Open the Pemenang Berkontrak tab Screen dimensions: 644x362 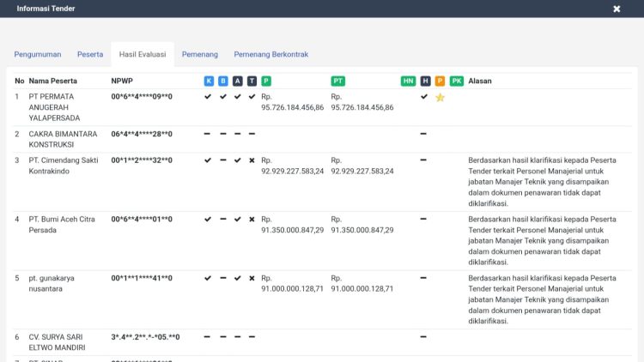[270, 54]
